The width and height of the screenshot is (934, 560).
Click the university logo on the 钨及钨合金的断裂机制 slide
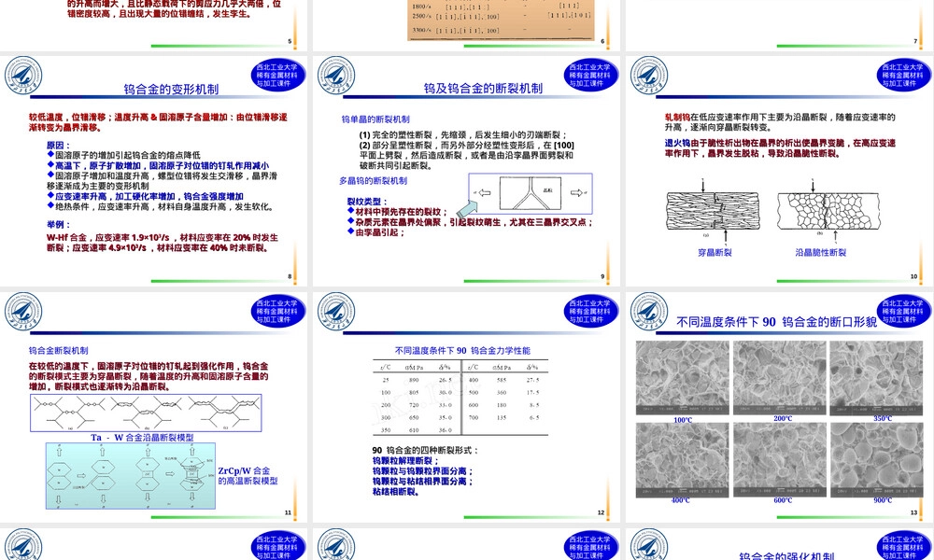pos(336,76)
